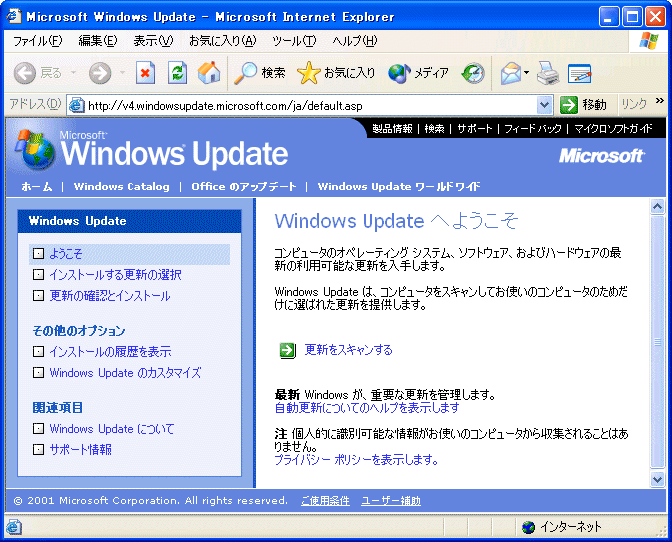Open the 検索 search toolbar button
Image resolution: width=672 pixels, height=542 pixels.
(260, 73)
